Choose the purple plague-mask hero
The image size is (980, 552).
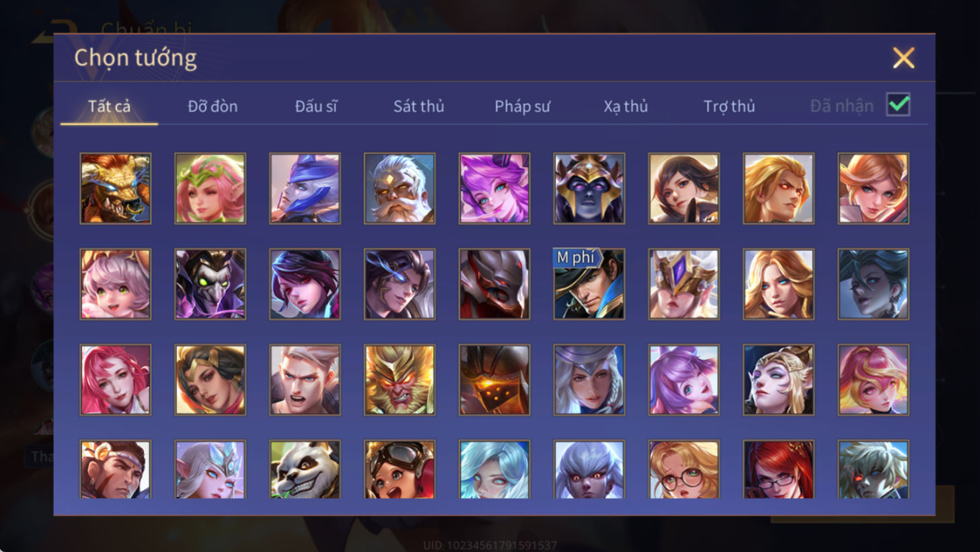[x=211, y=284]
